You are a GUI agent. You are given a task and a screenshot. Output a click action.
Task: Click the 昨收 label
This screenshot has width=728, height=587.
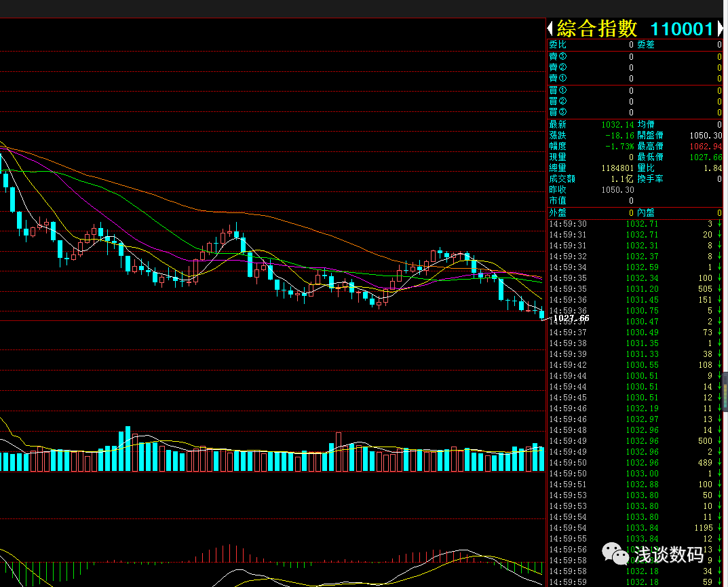click(x=558, y=190)
